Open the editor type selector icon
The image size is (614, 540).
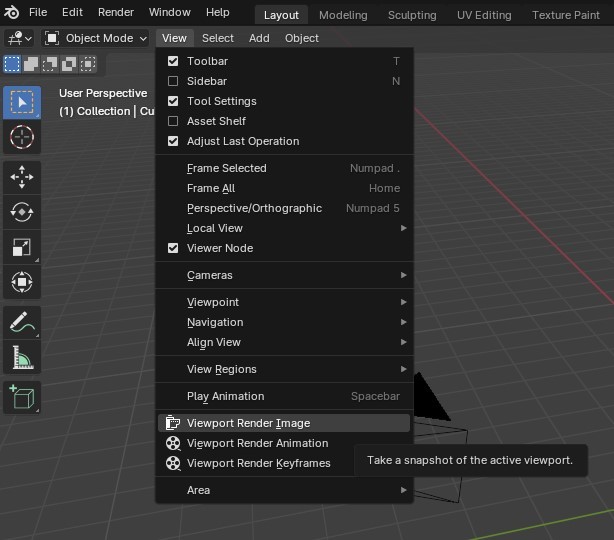19,38
